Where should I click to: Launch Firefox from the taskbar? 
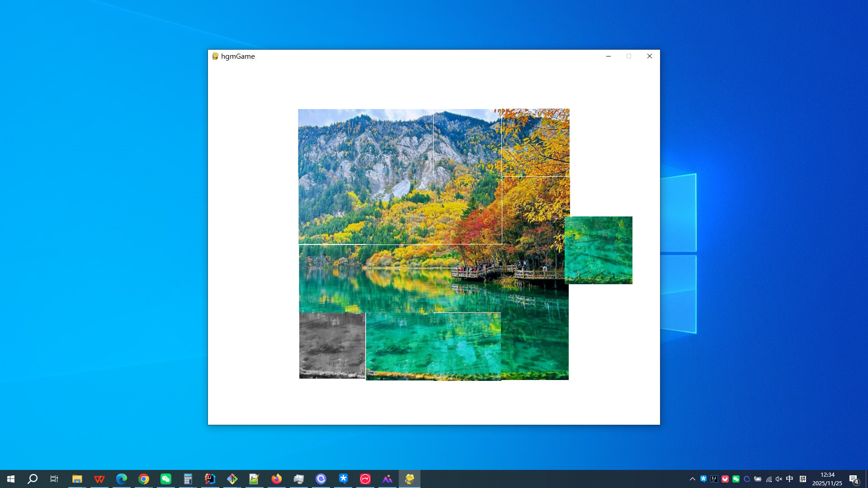[276, 479]
